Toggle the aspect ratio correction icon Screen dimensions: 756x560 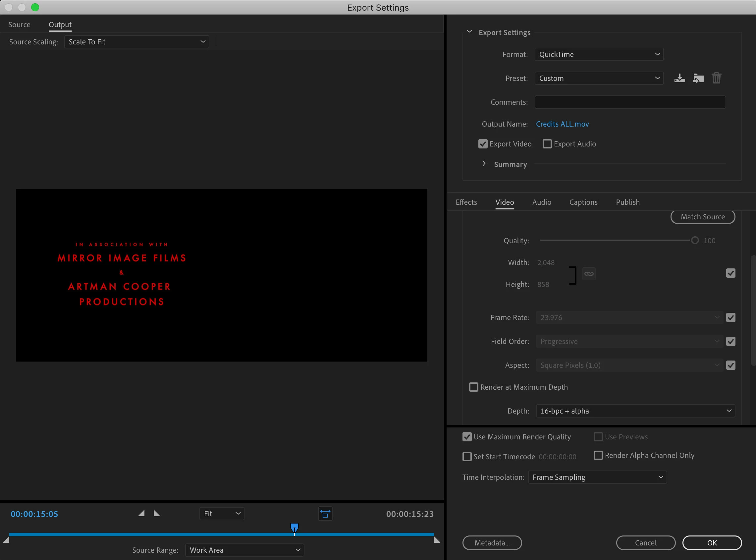point(325,514)
